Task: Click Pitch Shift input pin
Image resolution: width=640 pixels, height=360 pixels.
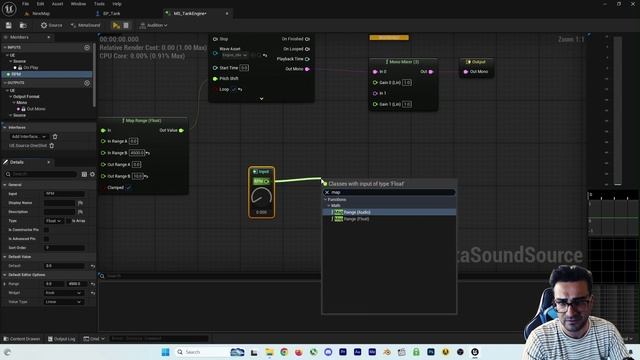Action: 215,79
